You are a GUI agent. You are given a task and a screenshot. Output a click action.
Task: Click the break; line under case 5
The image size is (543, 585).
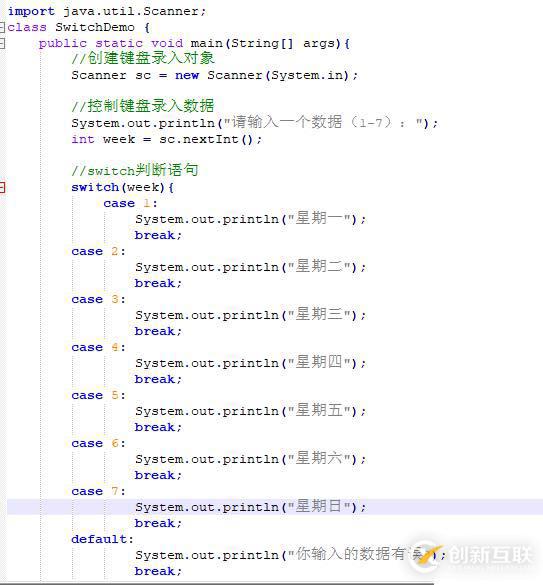point(158,427)
